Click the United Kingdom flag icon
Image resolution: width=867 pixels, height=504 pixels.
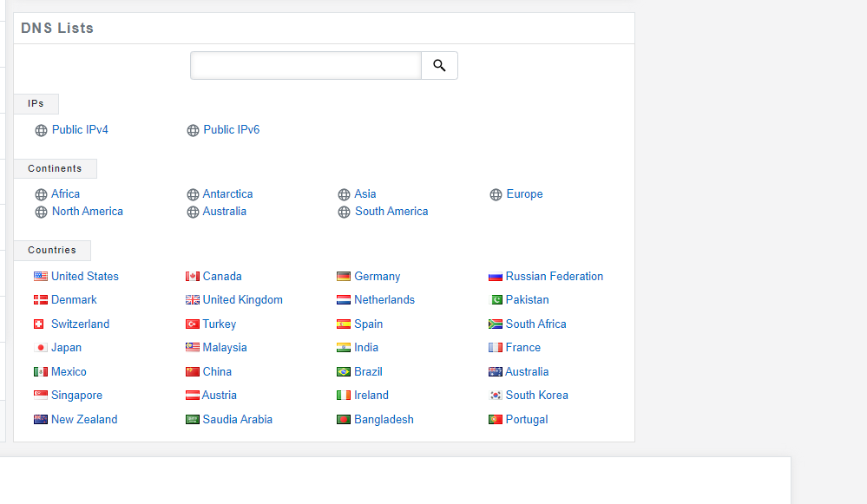pos(193,300)
